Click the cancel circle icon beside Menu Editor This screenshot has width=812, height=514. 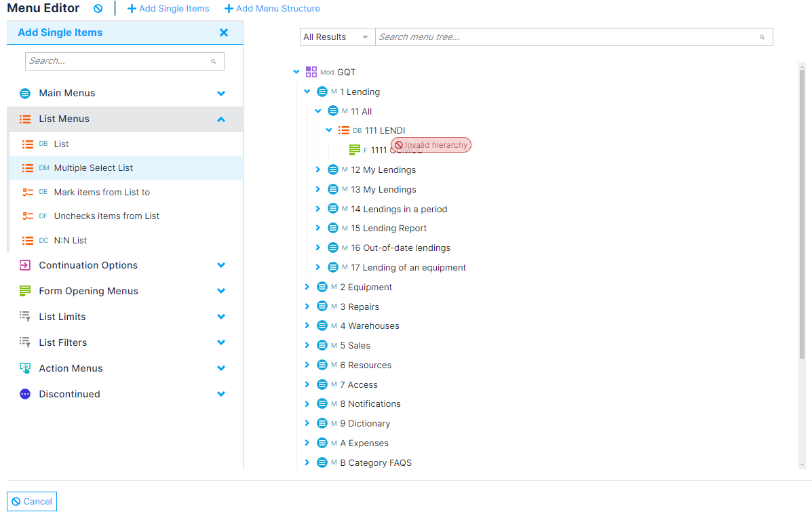pos(98,9)
